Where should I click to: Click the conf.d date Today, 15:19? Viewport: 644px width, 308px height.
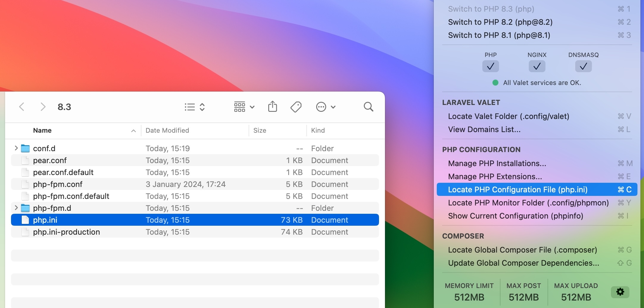(168, 148)
